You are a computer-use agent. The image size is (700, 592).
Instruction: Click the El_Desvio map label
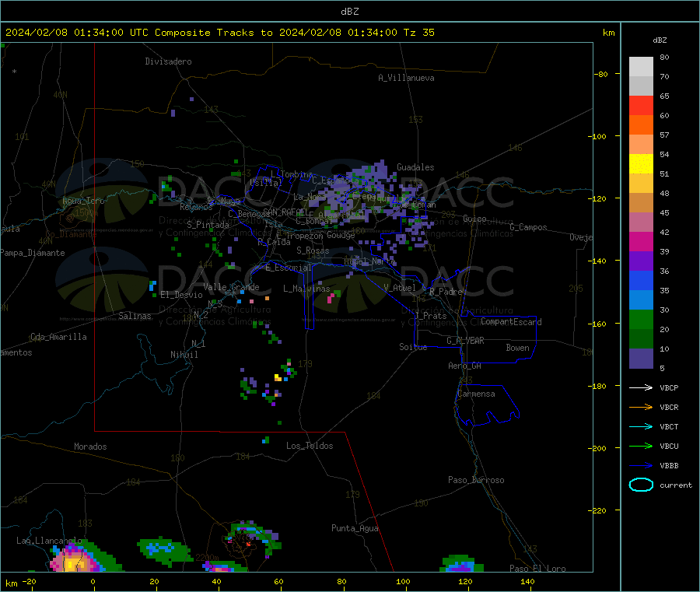click(x=181, y=295)
